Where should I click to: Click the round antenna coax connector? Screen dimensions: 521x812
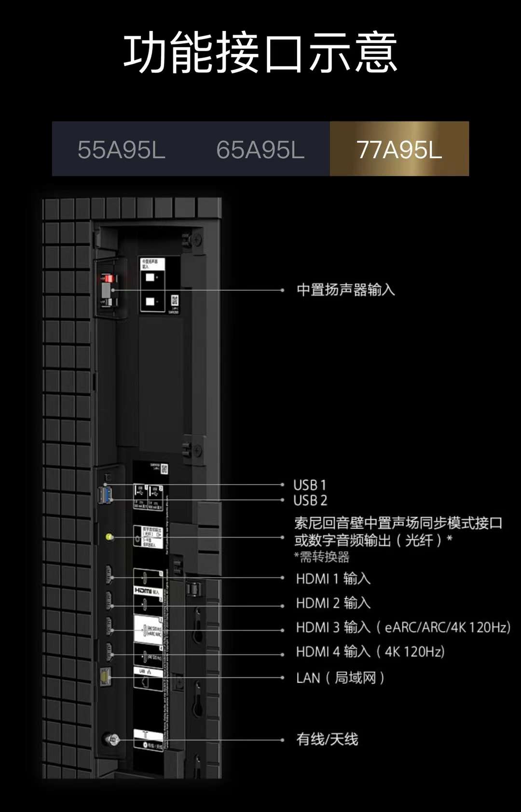pos(112,739)
